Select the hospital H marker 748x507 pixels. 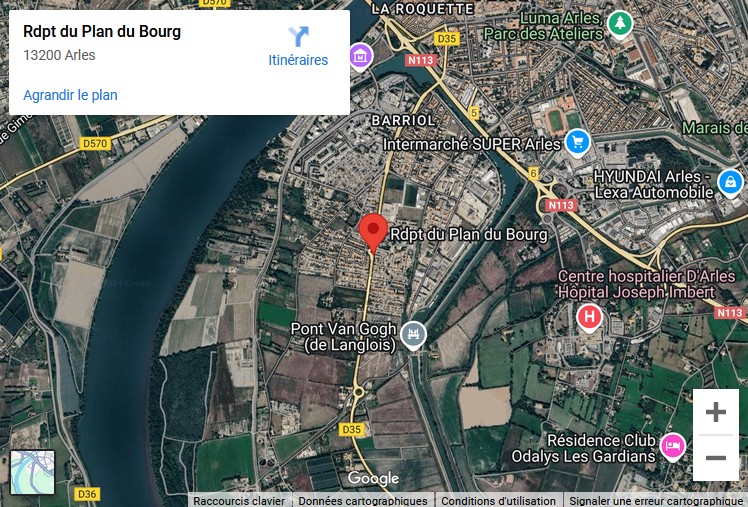tap(589, 317)
